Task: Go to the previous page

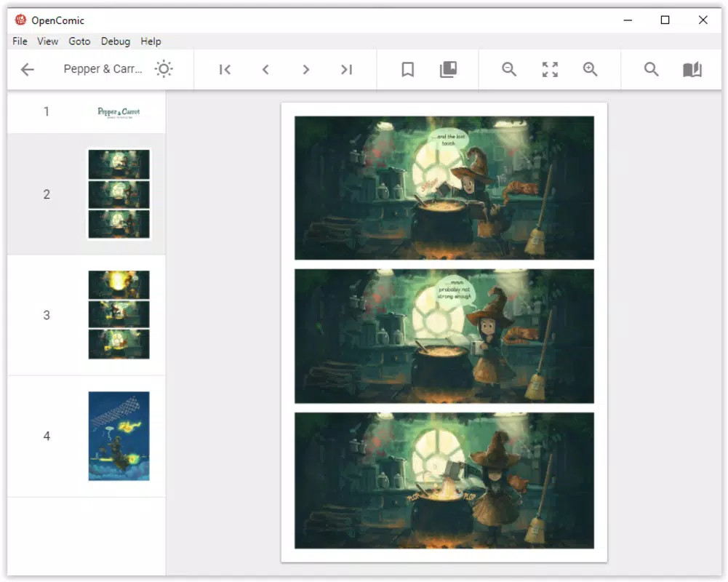Action: (265, 70)
